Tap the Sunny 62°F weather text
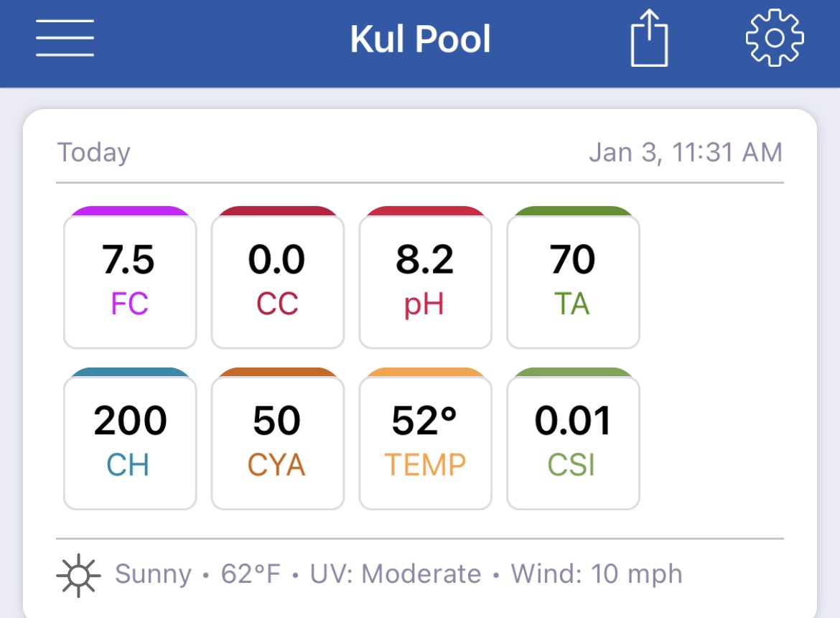Screen dimensions: 840x618 click(x=197, y=574)
